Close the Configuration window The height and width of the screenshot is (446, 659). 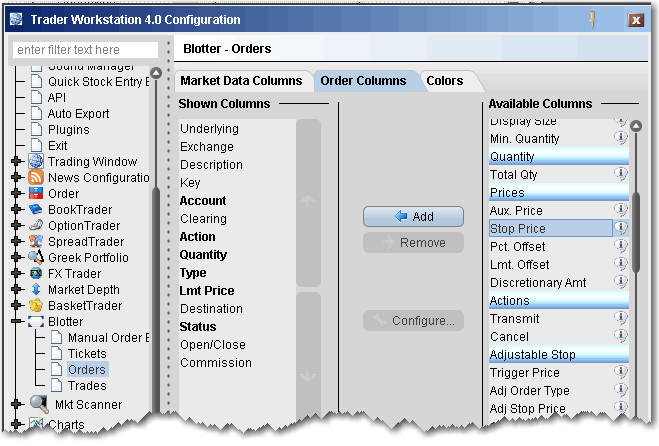click(x=636, y=20)
